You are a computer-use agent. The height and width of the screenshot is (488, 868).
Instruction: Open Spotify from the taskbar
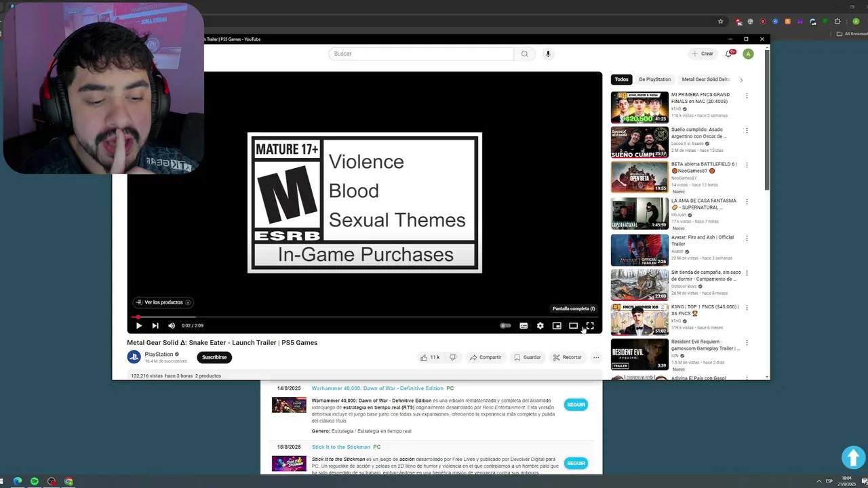click(35, 481)
